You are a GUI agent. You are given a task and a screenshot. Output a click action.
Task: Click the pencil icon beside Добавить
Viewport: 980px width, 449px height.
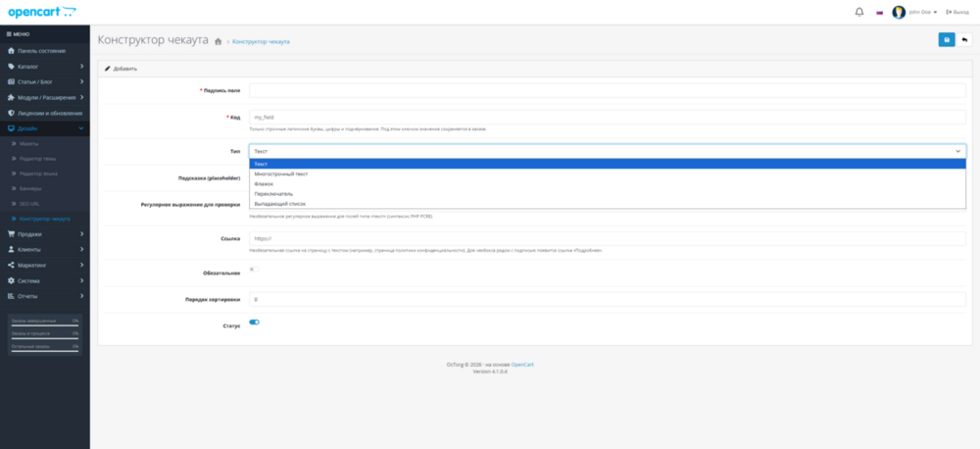108,69
